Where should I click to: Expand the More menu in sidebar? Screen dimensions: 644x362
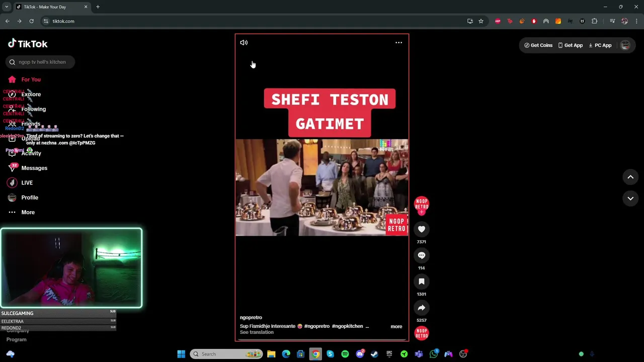pyautogui.click(x=28, y=212)
